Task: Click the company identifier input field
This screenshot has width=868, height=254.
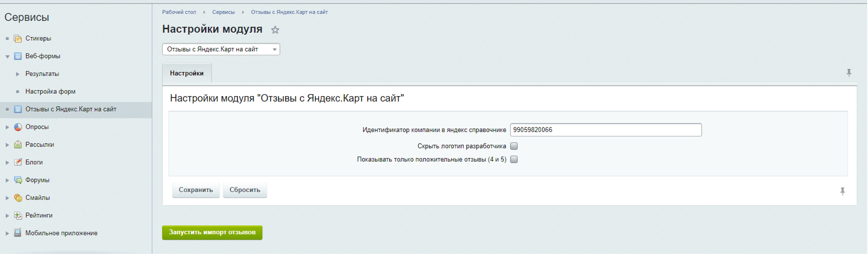Action: point(605,130)
